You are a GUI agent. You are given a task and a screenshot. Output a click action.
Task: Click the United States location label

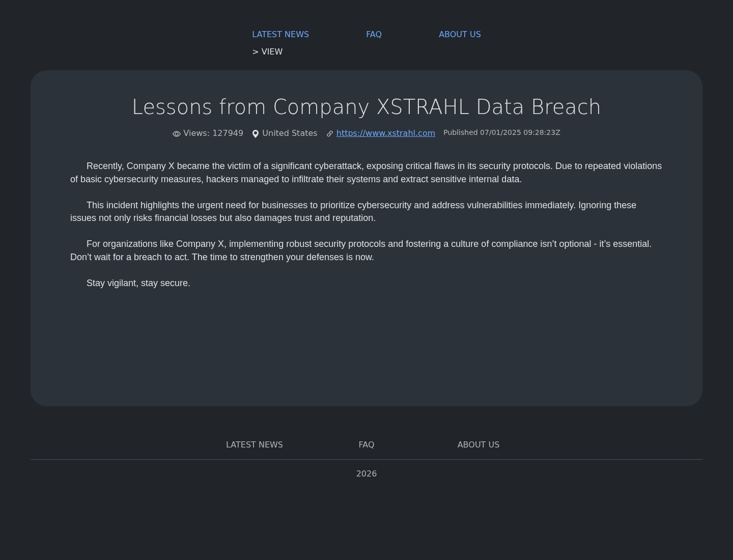coord(290,133)
